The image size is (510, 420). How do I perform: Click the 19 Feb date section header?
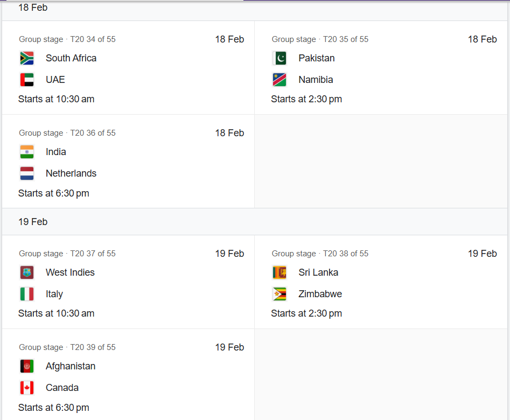pyautogui.click(x=33, y=222)
